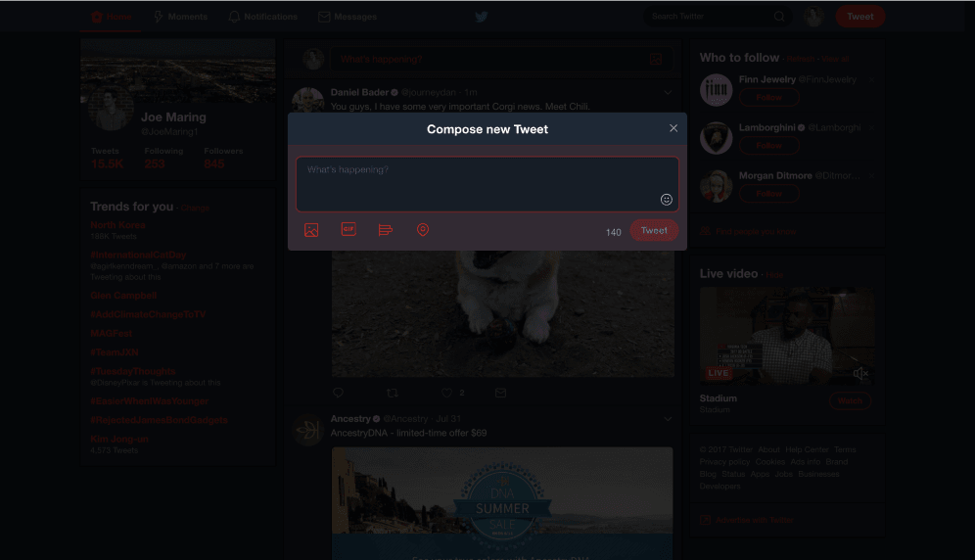Hide the Live video panel
975x560 pixels.
pos(774,275)
